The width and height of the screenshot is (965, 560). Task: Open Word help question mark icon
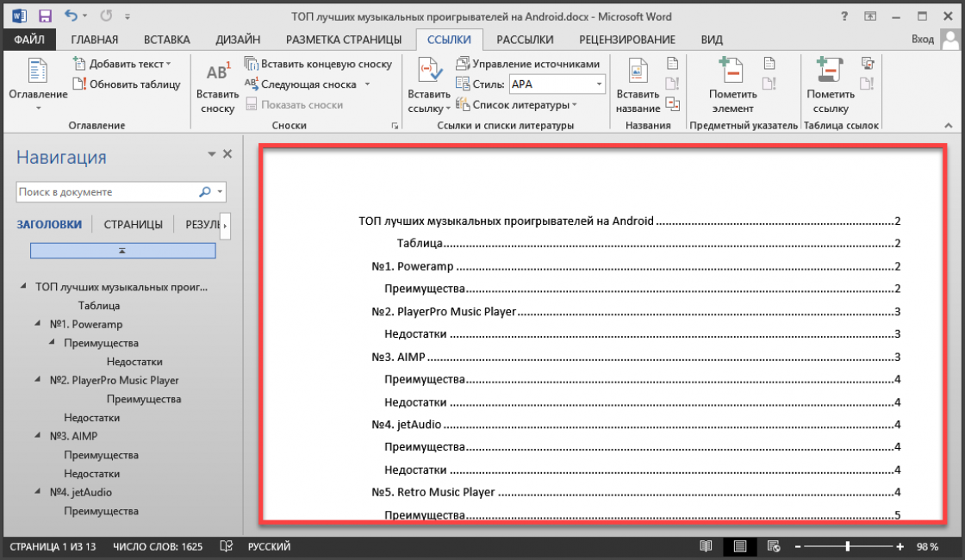click(844, 16)
